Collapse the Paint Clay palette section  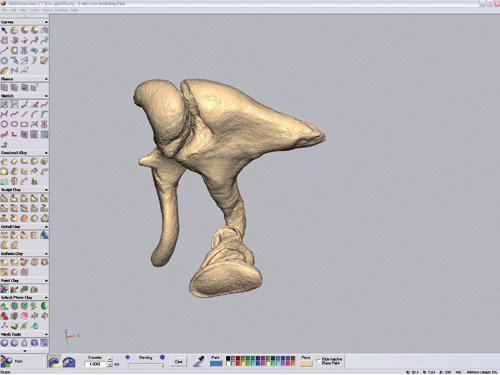point(46,281)
